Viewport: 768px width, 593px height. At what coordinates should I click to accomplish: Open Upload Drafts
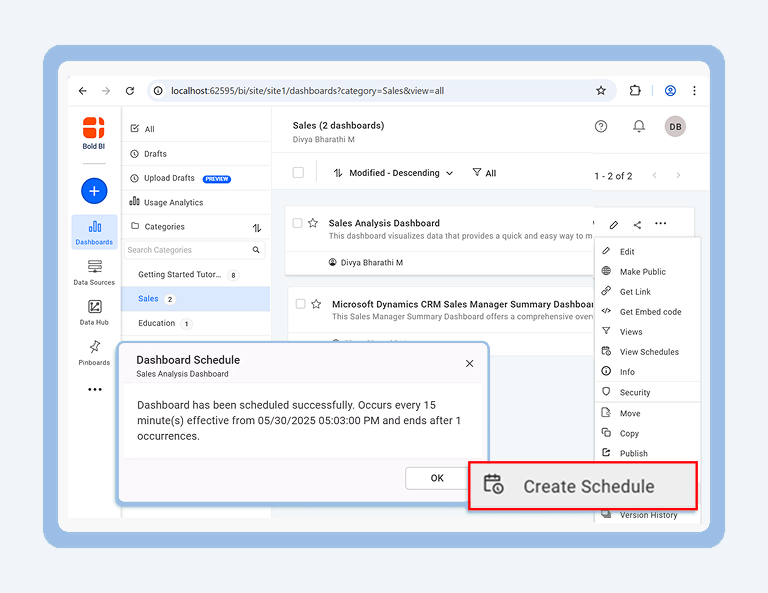pyautogui.click(x=196, y=178)
